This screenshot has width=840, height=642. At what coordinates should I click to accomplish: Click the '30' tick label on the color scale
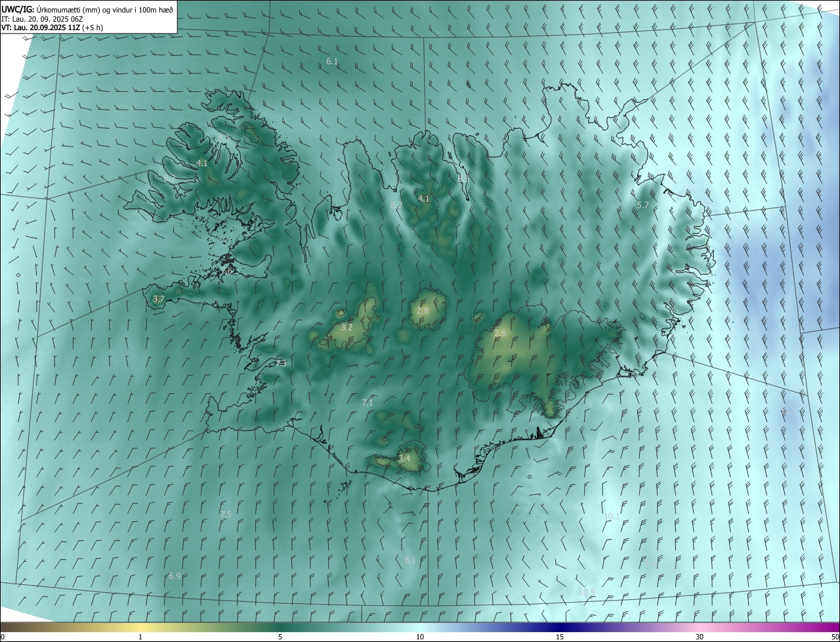(x=700, y=637)
